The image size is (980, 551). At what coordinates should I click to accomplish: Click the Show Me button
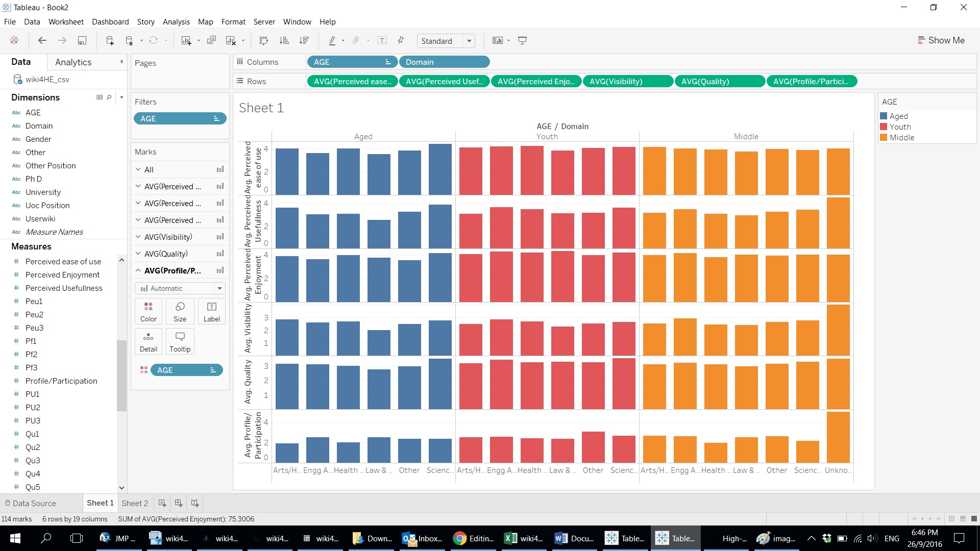pyautogui.click(x=941, y=40)
